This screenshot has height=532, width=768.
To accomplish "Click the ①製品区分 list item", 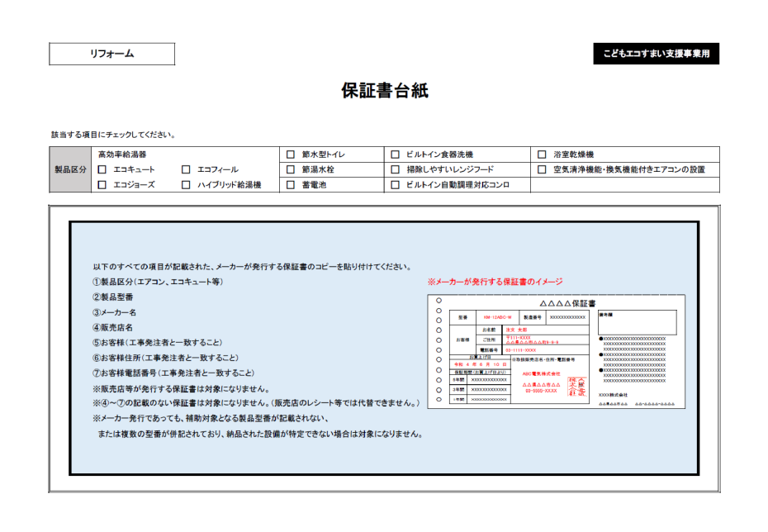I will tap(159, 282).
